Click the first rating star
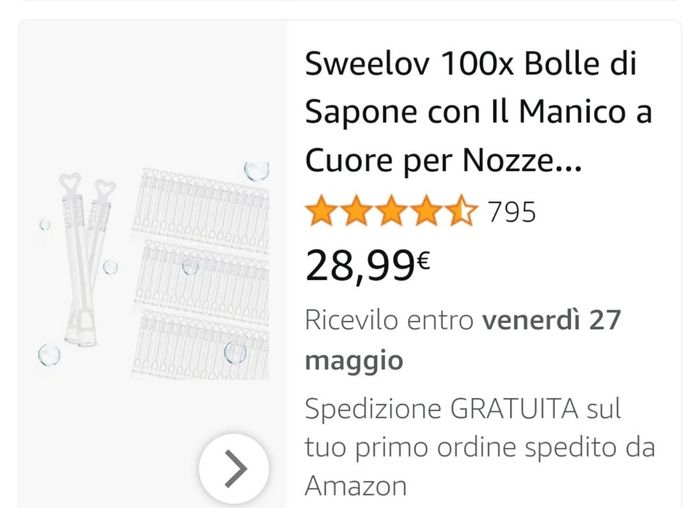This screenshot has height=508, width=700. coord(321,212)
